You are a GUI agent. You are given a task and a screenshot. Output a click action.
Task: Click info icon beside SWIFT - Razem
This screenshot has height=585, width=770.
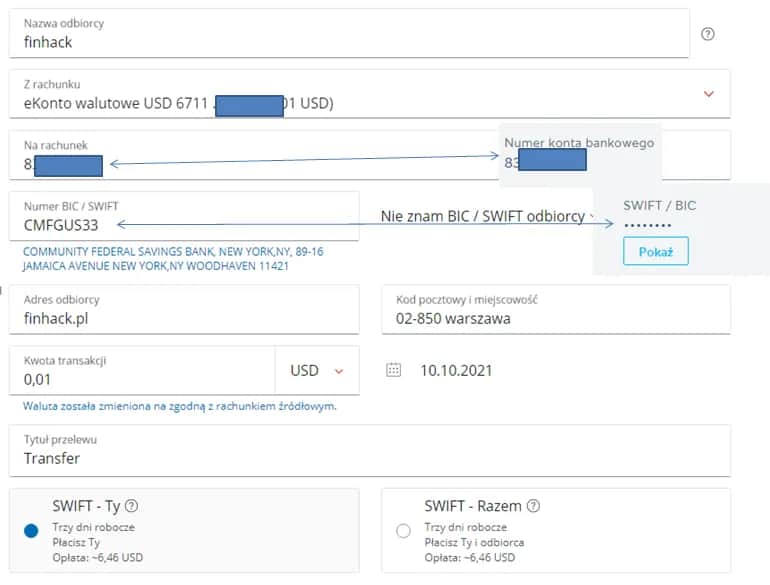[533, 506]
